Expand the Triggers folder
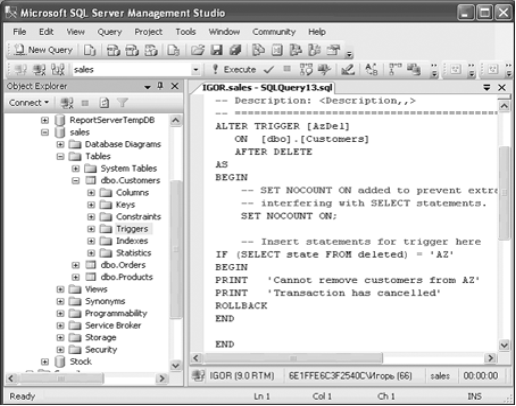 click(91, 229)
